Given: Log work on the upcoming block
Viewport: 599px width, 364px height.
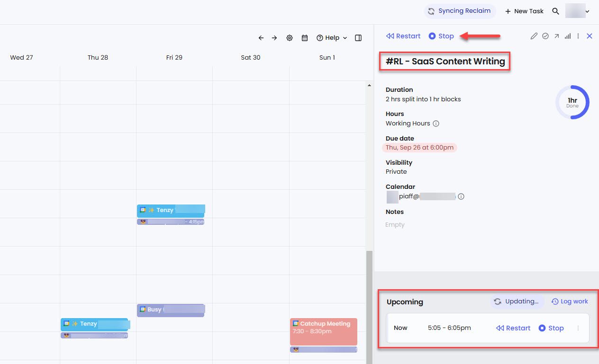Looking at the screenshot, I should point(569,302).
